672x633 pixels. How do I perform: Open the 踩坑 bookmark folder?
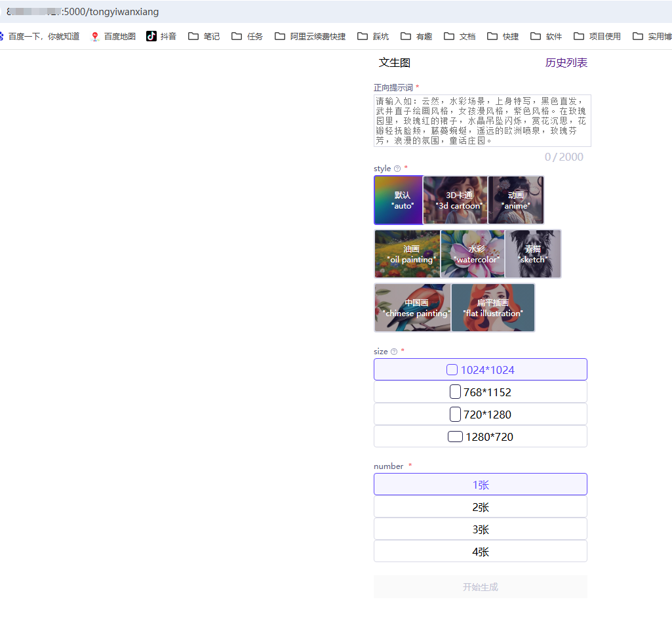[x=373, y=37]
